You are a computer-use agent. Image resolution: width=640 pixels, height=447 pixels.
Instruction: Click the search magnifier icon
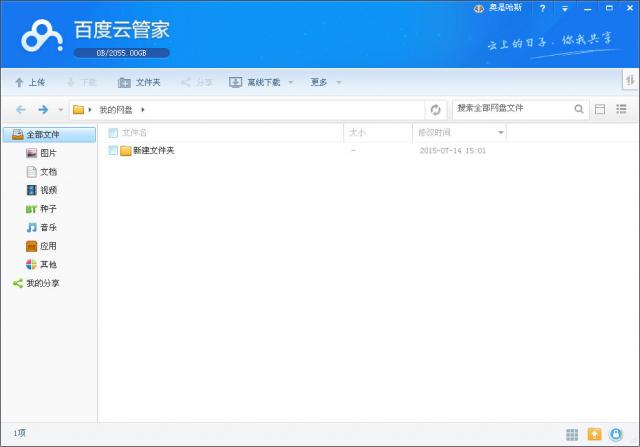(579, 109)
